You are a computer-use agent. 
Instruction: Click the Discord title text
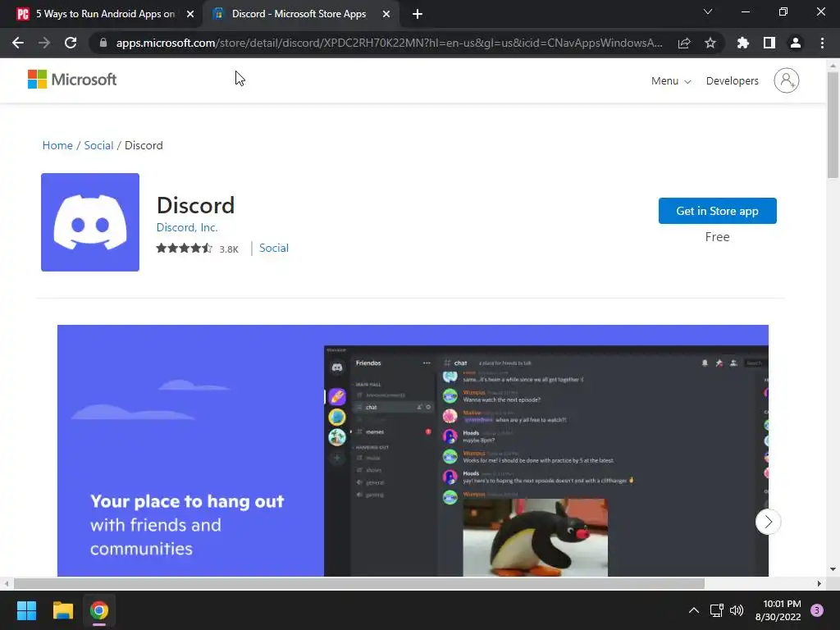(195, 205)
